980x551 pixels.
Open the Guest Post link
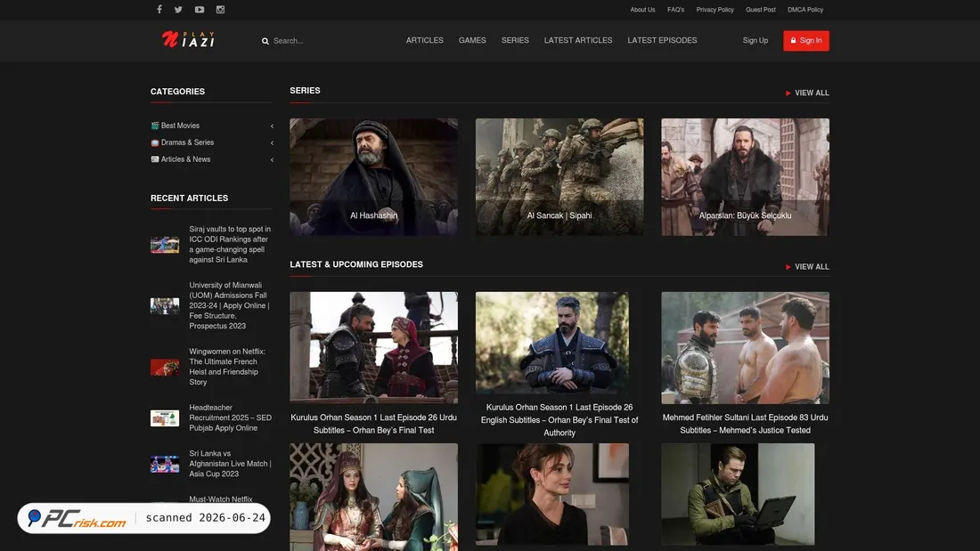(x=761, y=10)
